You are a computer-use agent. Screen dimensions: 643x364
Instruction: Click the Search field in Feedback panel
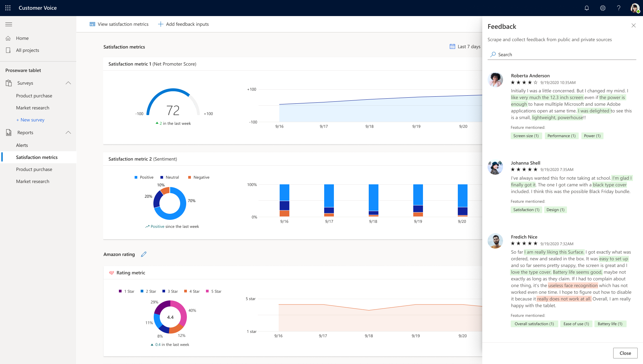coord(562,55)
